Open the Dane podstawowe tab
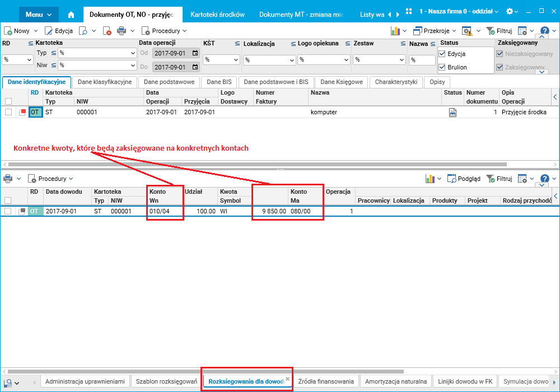This screenshot has height=392, width=560. coord(169,82)
